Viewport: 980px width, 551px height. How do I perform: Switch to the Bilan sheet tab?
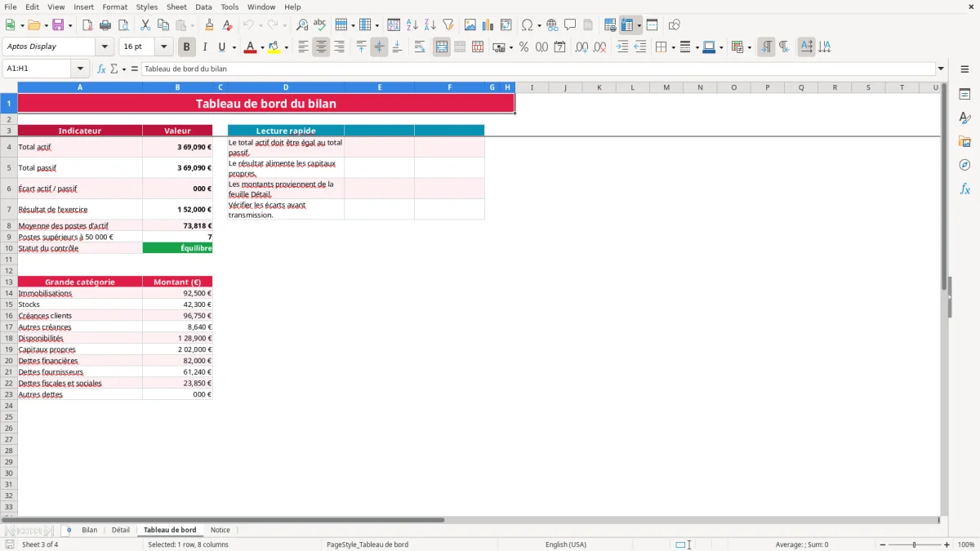89,530
